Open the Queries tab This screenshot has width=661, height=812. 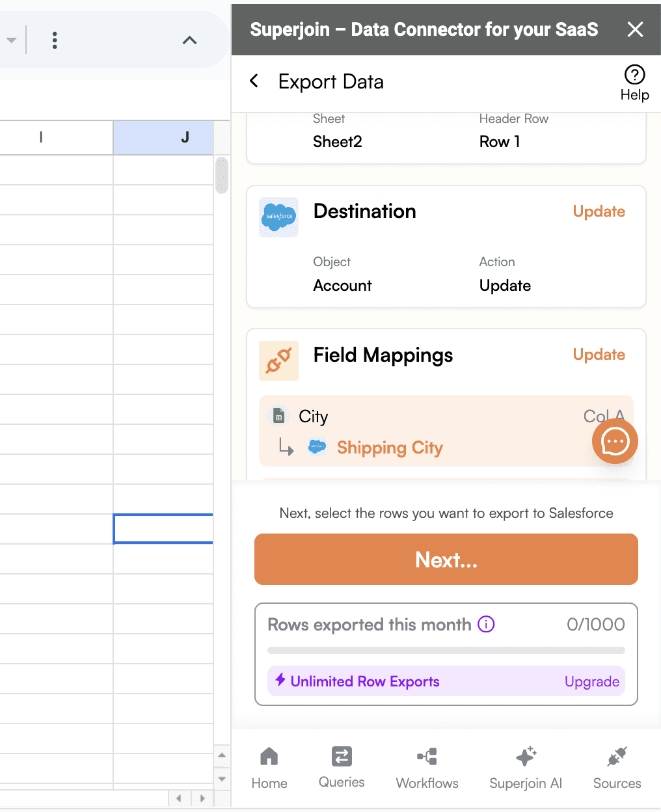pyautogui.click(x=342, y=768)
